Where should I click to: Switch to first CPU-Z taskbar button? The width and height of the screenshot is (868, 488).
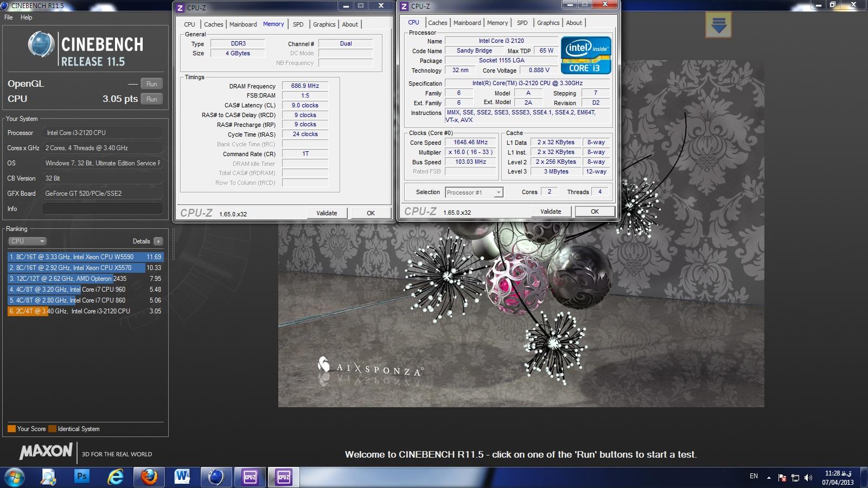pos(250,477)
